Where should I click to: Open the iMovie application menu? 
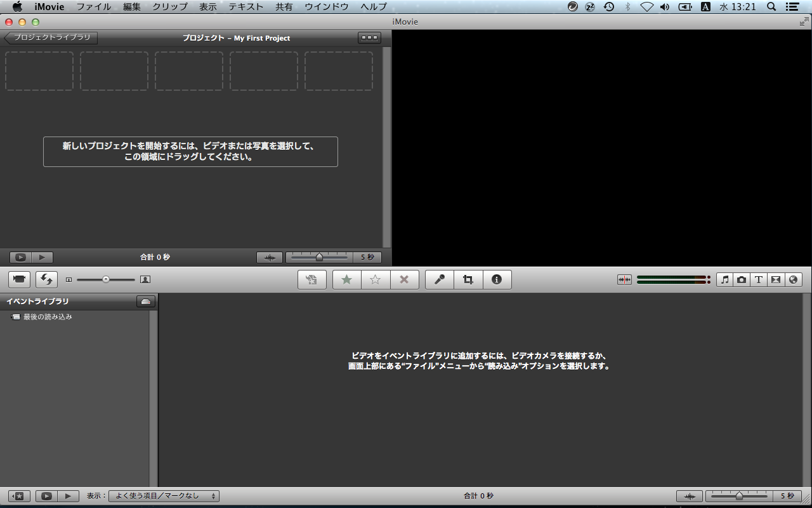pos(49,7)
